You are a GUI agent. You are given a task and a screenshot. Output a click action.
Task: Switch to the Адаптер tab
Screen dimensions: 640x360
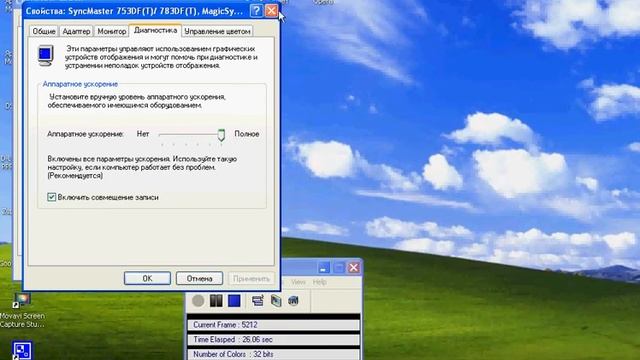[76, 31]
